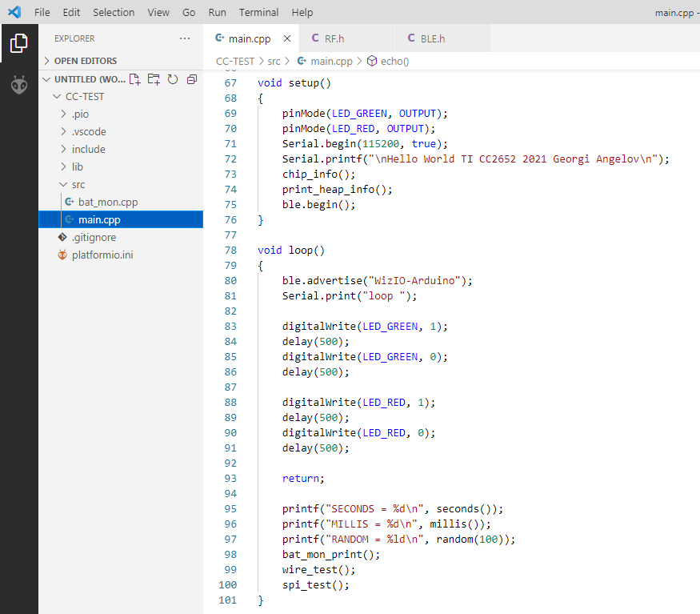Click CC-TEST in the breadcrumb

click(x=235, y=61)
